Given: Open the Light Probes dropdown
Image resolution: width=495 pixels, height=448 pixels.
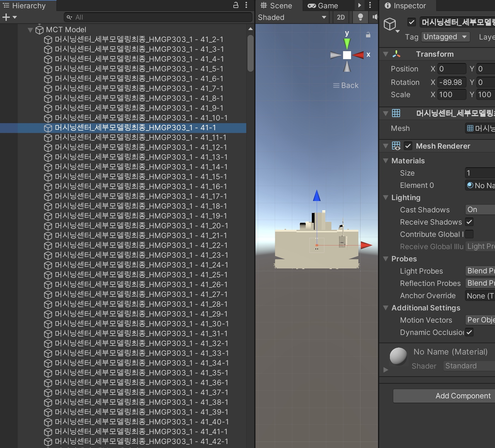Looking at the screenshot, I should 480,271.
